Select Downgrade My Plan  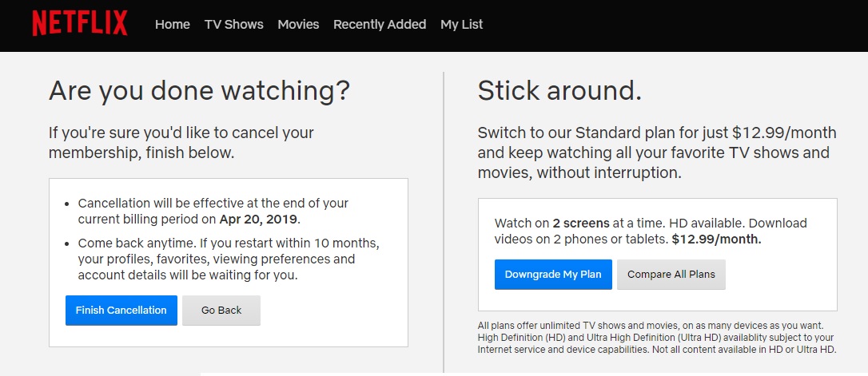(553, 275)
